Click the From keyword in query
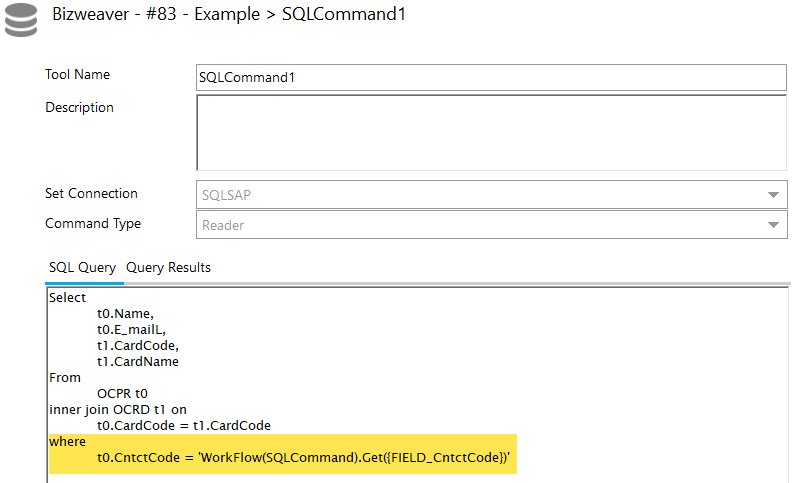The image size is (795, 483). coord(65,378)
